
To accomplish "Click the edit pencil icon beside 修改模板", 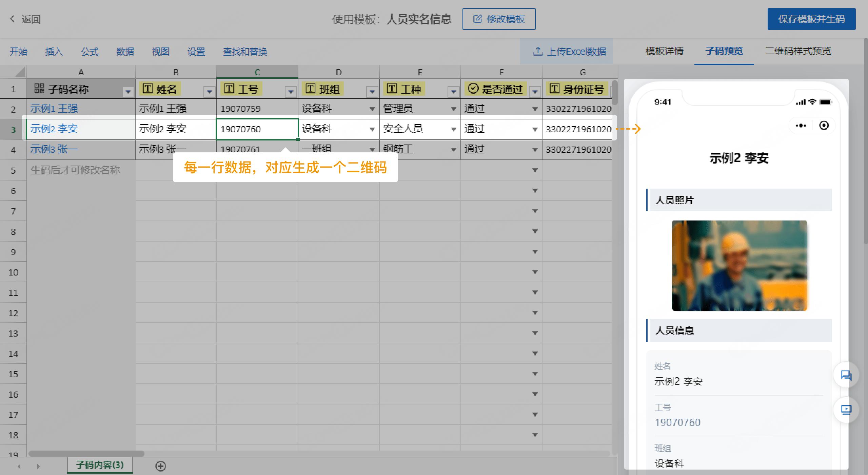I will pos(478,19).
